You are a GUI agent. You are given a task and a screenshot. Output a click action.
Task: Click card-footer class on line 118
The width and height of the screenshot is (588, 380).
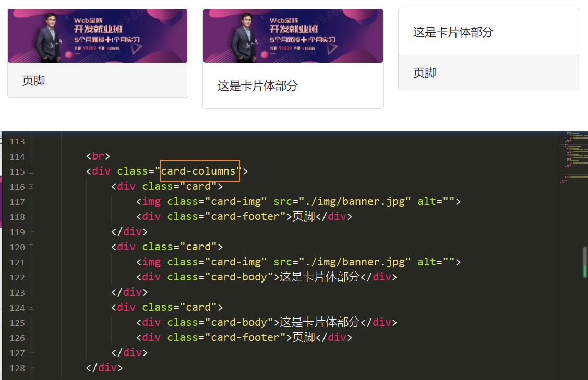(245, 217)
